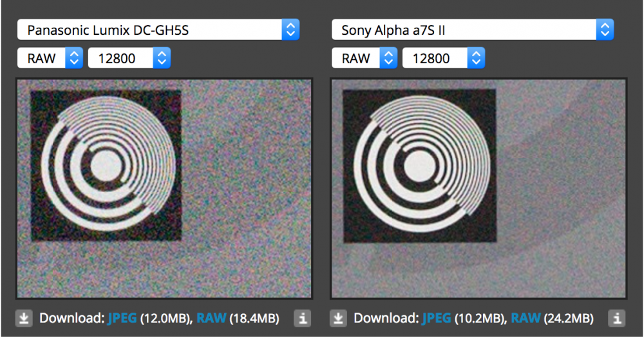The image size is (644, 339).
Task: Download the 18.4MB RAW for Panasonic
Action: (x=211, y=318)
